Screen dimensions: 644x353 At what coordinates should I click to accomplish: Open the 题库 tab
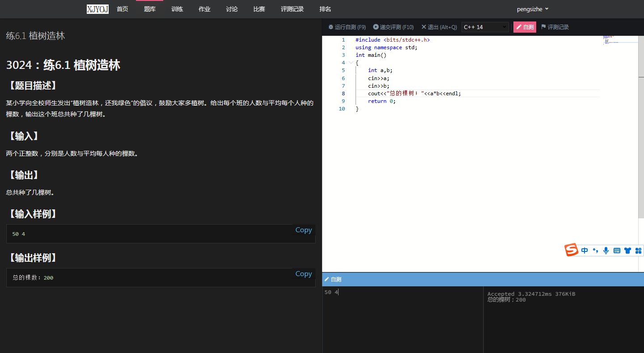pyautogui.click(x=150, y=9)
